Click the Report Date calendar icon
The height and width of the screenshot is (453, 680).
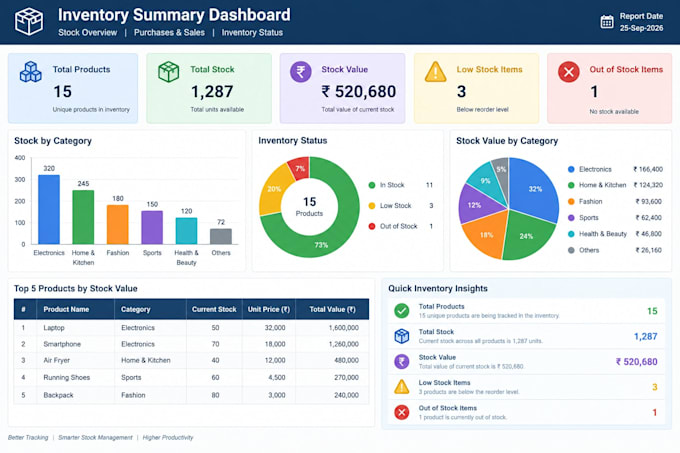click(x=607, y=22)
